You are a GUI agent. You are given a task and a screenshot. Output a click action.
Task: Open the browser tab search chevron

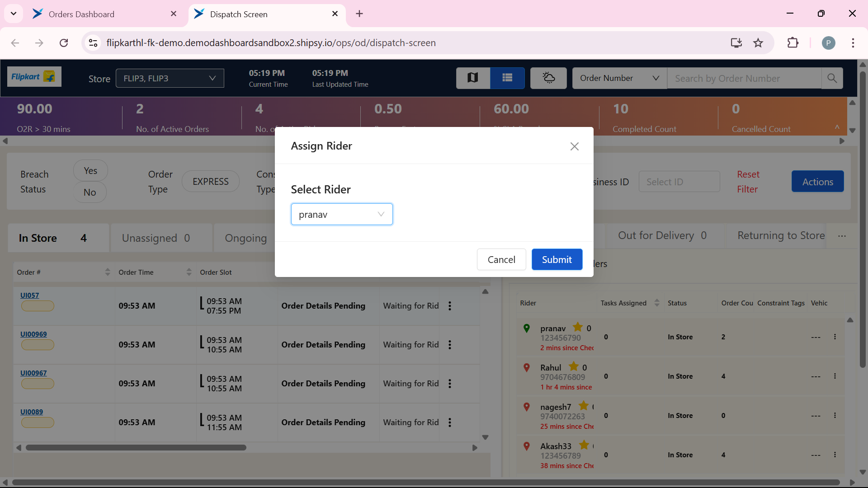click(x=14, y=14)
